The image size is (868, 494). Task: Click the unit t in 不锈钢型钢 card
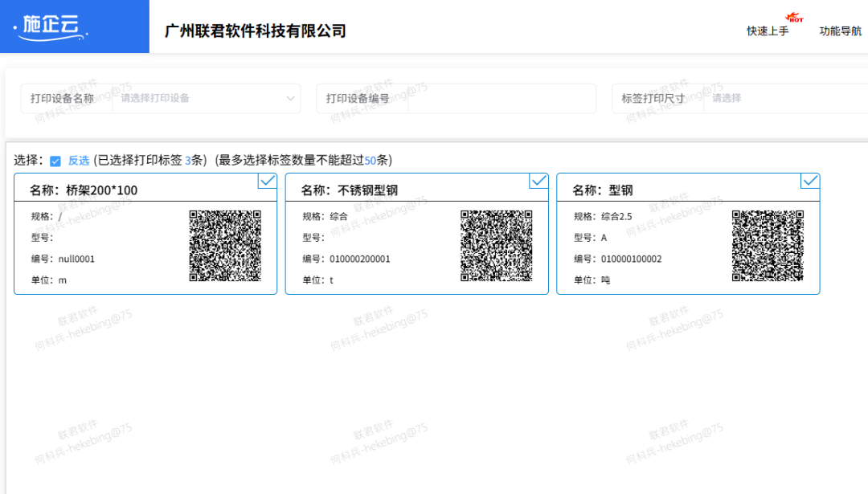[x=332, y=280]
